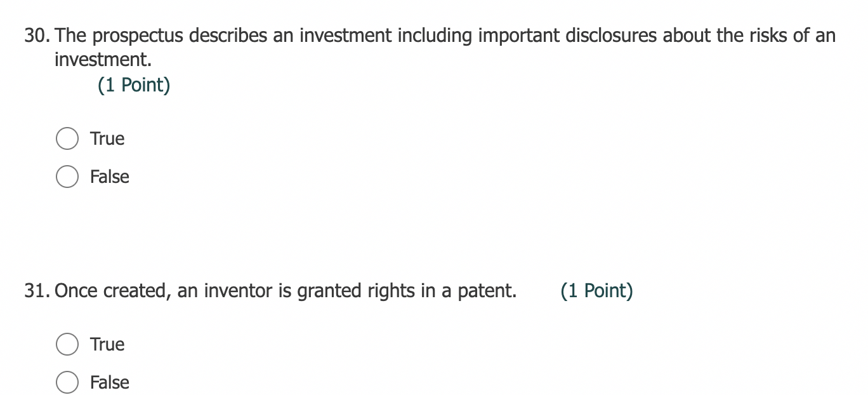Click the question 30 prospectus text
The height and width of the screenshot is (395, 868).
pos(381,36)
